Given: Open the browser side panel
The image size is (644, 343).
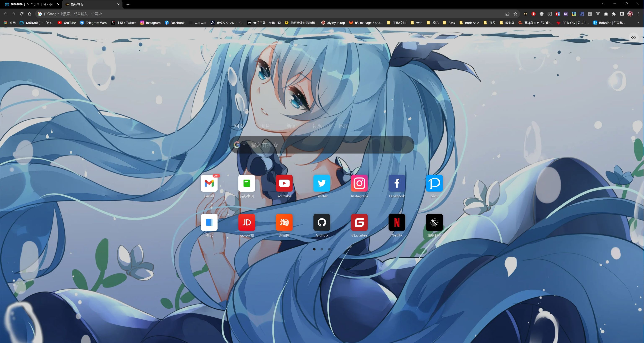Looking at the screenshot, I should [x=622, y=14].
